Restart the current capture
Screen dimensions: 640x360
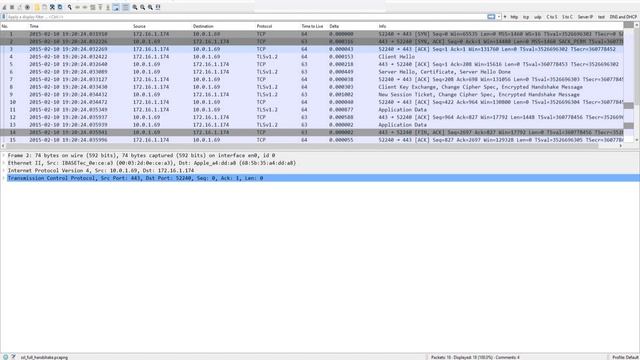click(20, 7)
